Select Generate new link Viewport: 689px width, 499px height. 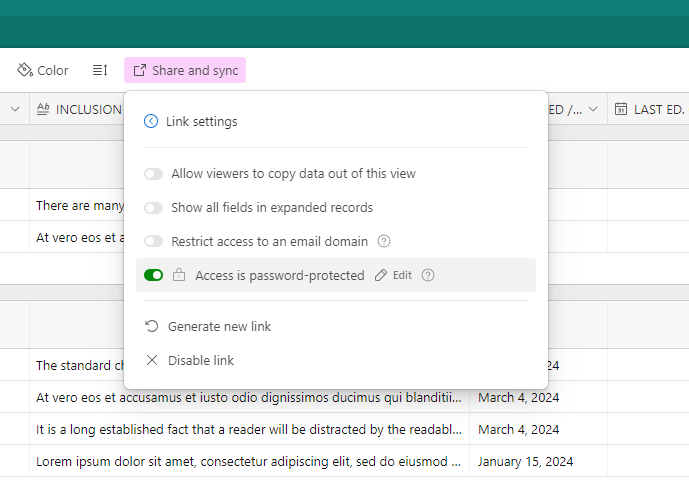pyautogui.click(x=208, y=326)
